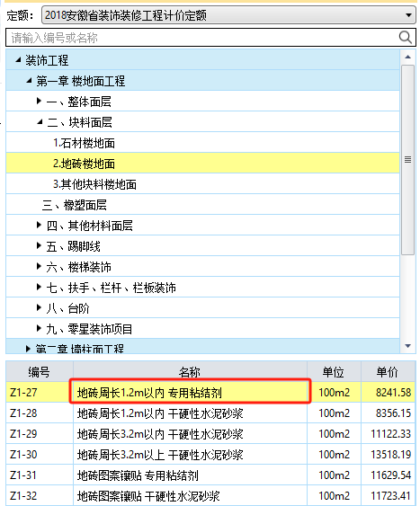Select row Z1-27 code cell
This screenshot has width=420, height=506.
coord(39,393)
